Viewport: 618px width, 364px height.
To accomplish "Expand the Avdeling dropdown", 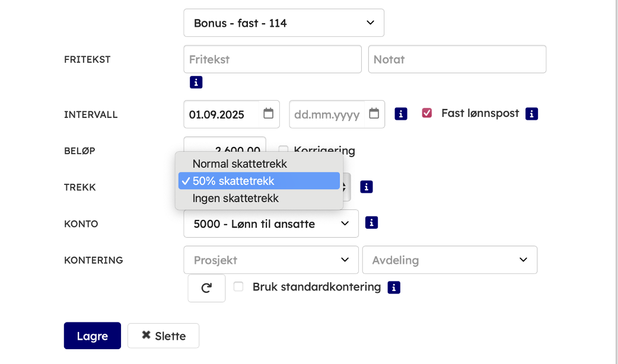I will point(449,260).
